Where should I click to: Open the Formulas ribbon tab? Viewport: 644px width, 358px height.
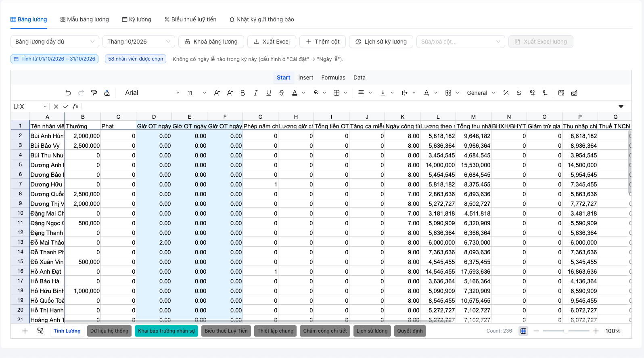coord(333,77)
